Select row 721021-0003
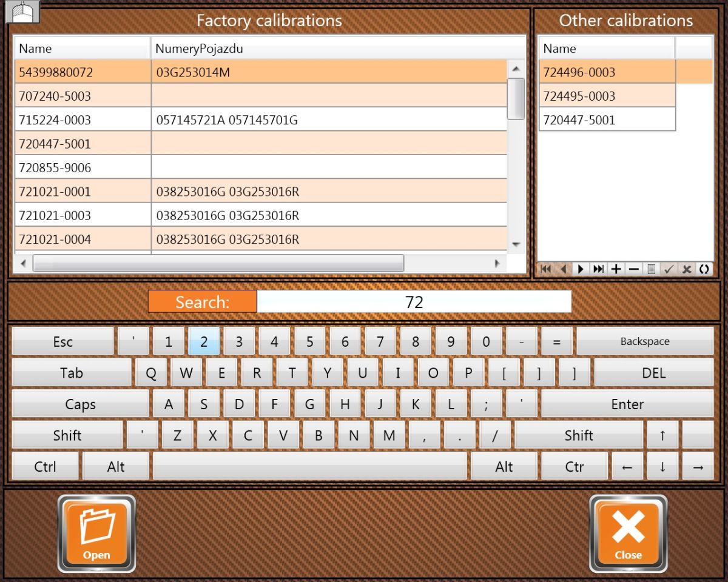This screenshot has width=728, height=582. click(261, 215)
